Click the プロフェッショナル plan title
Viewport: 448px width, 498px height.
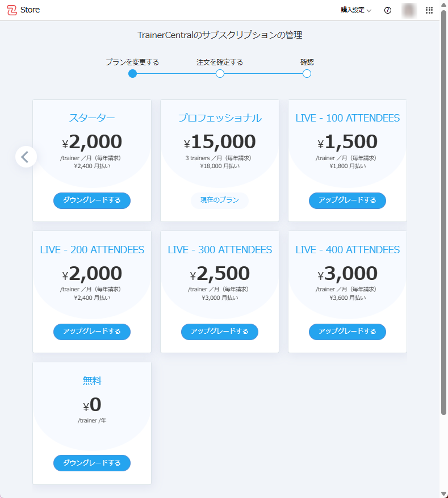(x=220, y=118)
